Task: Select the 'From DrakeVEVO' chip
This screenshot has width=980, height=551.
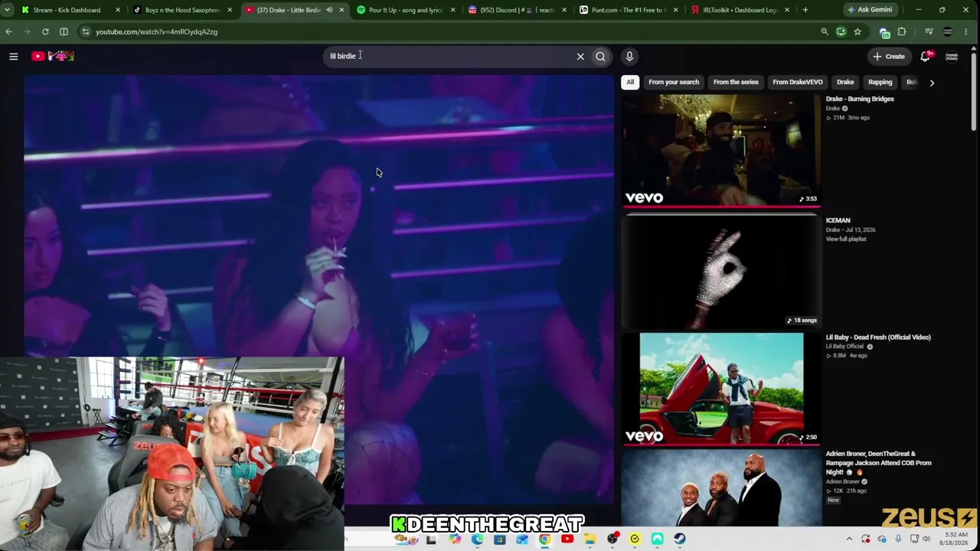Action: tap(798, 82)
